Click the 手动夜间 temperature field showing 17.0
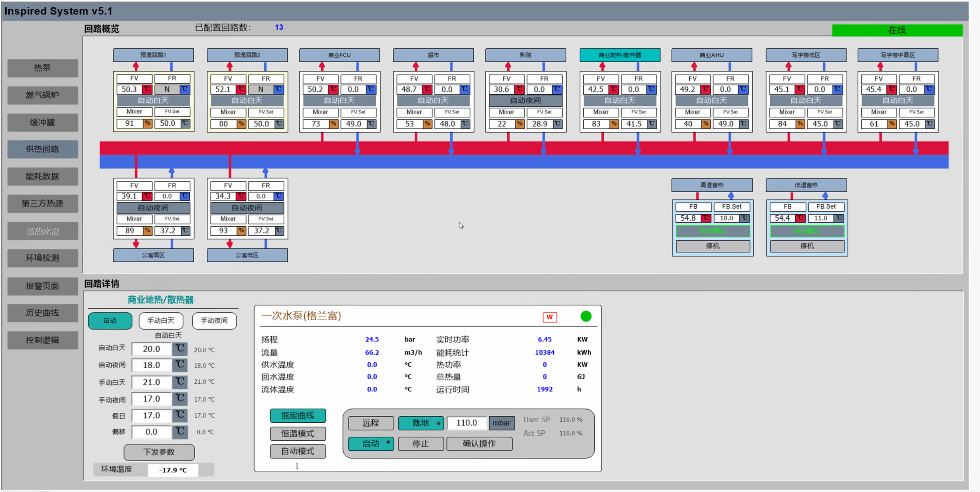The width and height of the screenshot is (980, 492). click(x=151, y=398)
